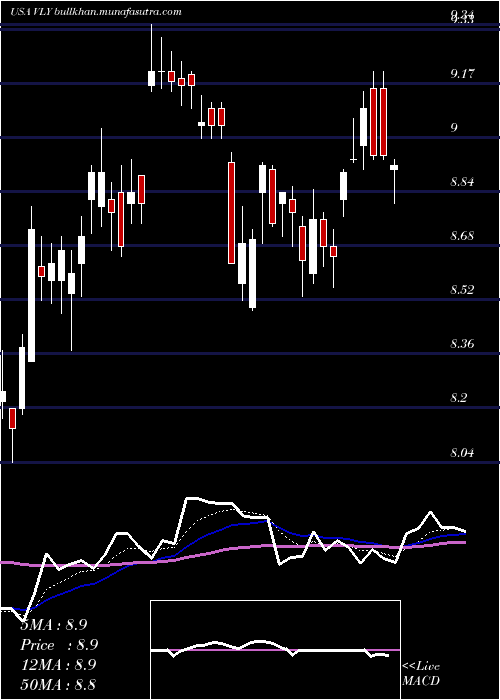
Task: Click the 'Price : 8.9' readout
Action: (59, 645)
